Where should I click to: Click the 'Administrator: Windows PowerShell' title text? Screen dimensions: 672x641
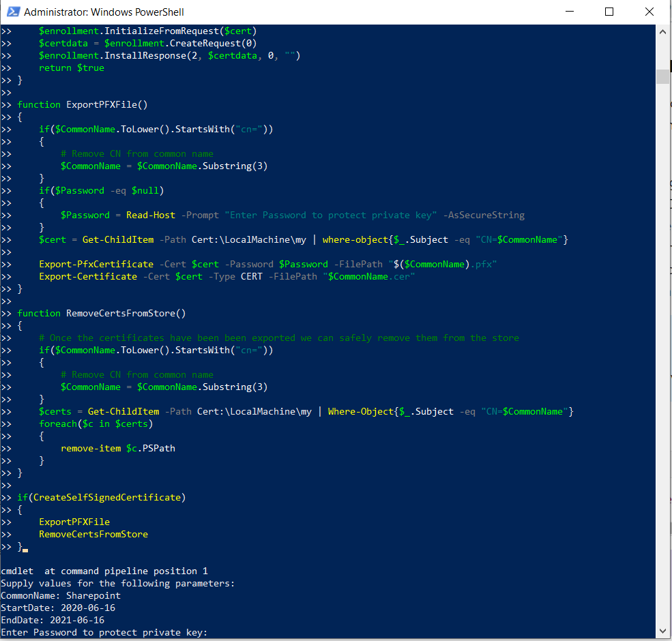[104, 12]
